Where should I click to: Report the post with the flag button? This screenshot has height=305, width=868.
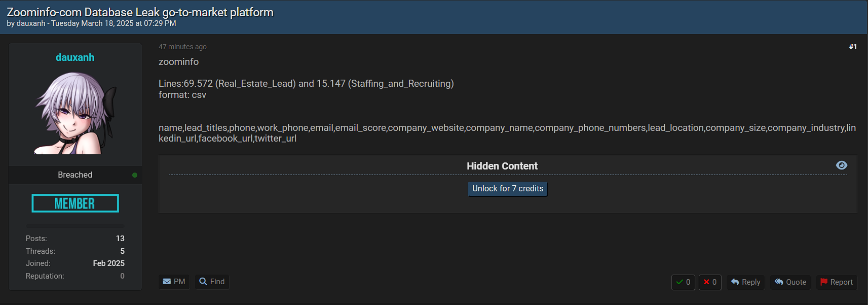[x=836, y=282]
